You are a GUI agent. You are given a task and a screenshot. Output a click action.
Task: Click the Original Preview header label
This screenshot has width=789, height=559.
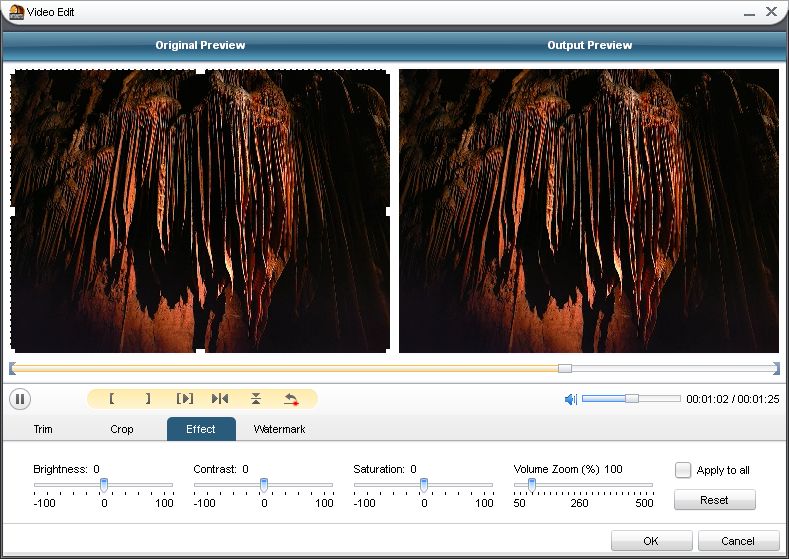pos(200,45)
